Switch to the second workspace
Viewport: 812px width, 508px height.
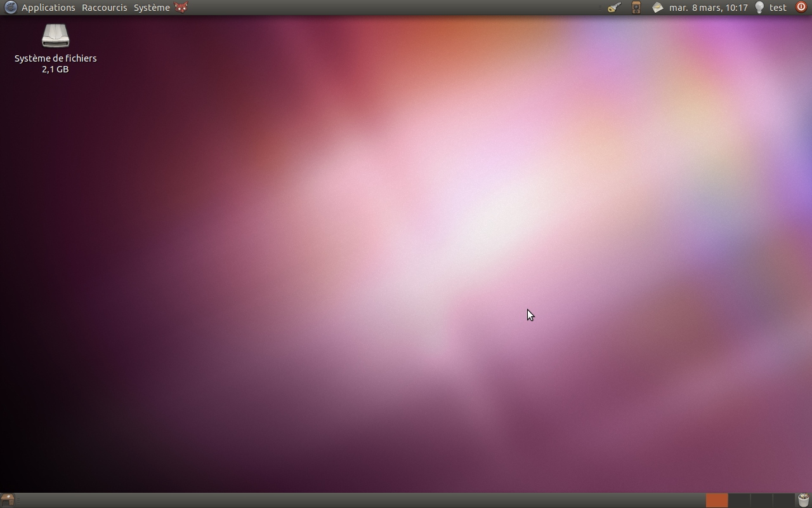(x=739, y=500)
